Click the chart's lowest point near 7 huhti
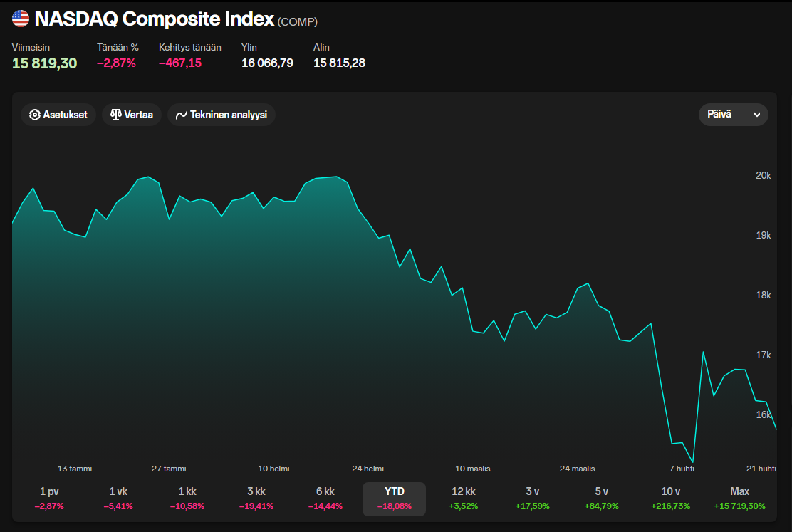Viewport: 792px width, 532px height. [x=692, y=461]
